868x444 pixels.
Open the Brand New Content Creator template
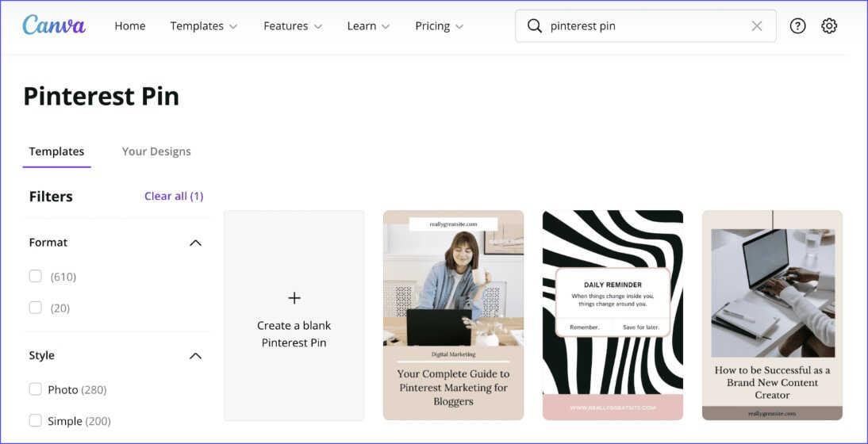coord(772,316)
